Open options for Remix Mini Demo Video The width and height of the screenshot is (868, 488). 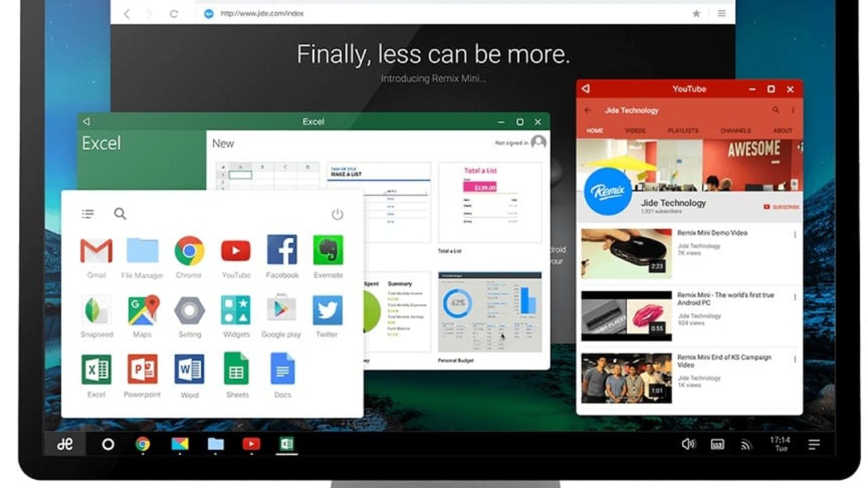tap(795, 235)
